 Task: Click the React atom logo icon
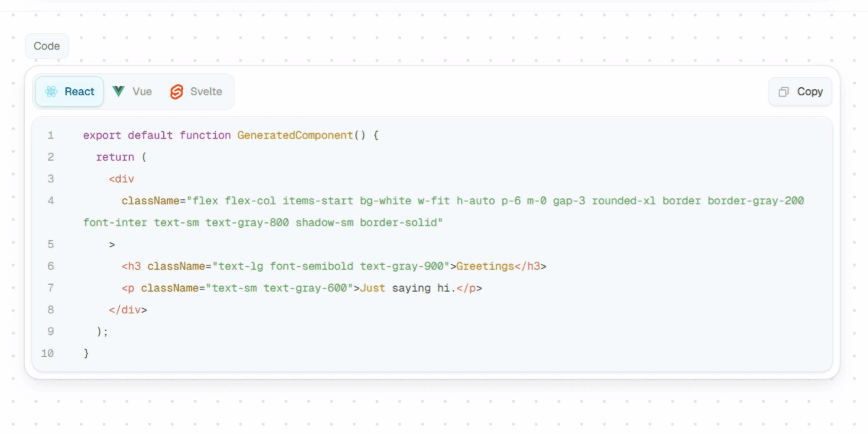point(51,91)
